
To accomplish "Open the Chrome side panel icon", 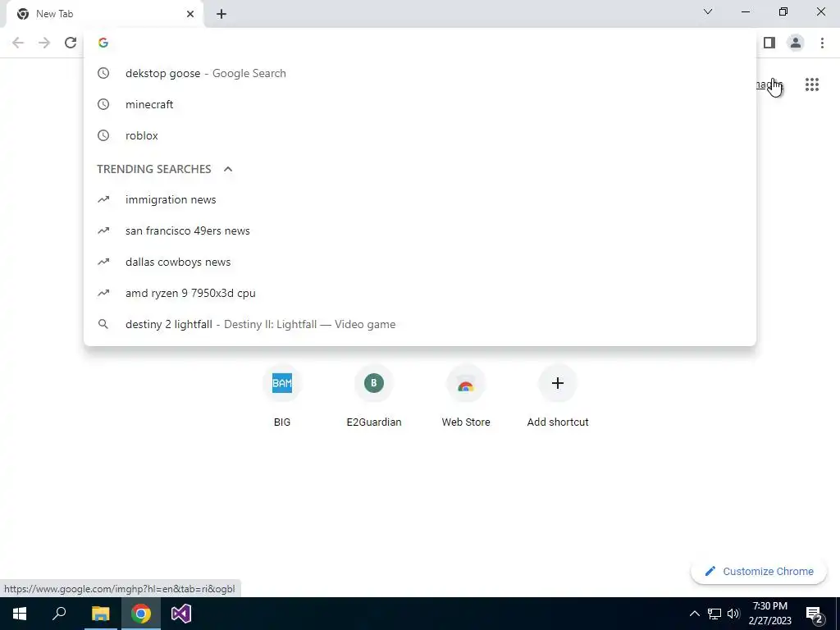I will click(769, 43).
